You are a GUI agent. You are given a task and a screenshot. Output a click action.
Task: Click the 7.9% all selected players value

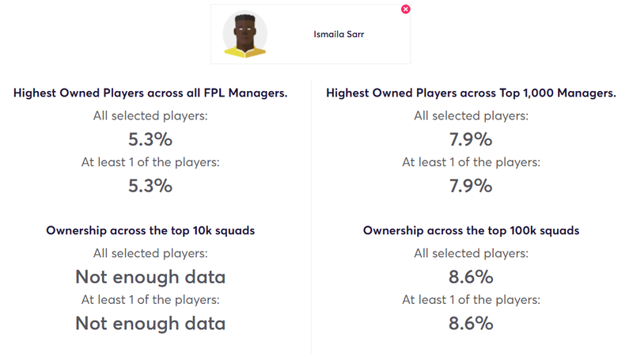pyautogui.click(x=471, y=139)
